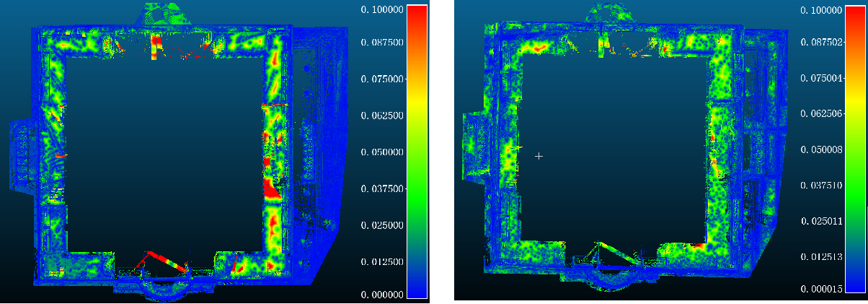Select the 0.012513 scale label
The width and height of the screenshot is (868, 304).
click(x=822, y=256)
